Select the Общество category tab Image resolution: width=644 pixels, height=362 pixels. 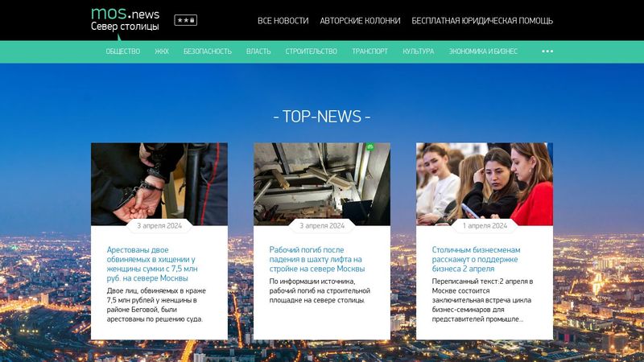pos(122,51)
